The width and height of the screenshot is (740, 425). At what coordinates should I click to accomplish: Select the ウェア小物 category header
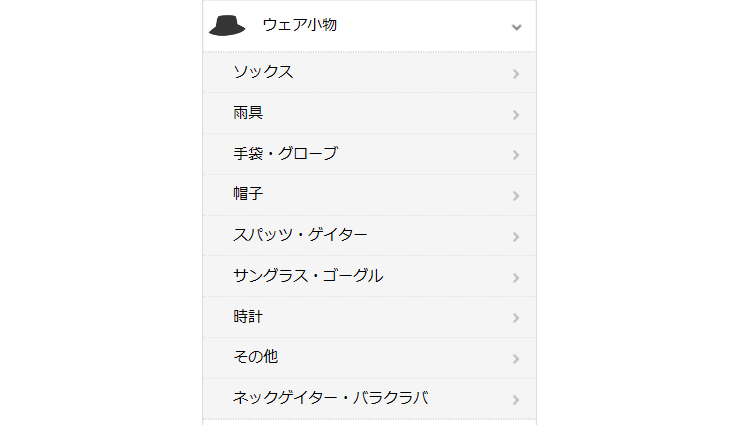pos(300,26)
